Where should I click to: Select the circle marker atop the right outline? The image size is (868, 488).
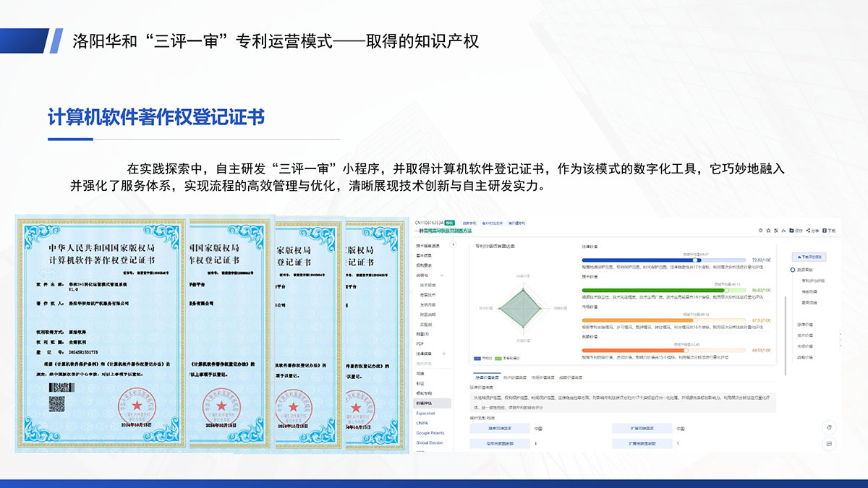point(792,269)
